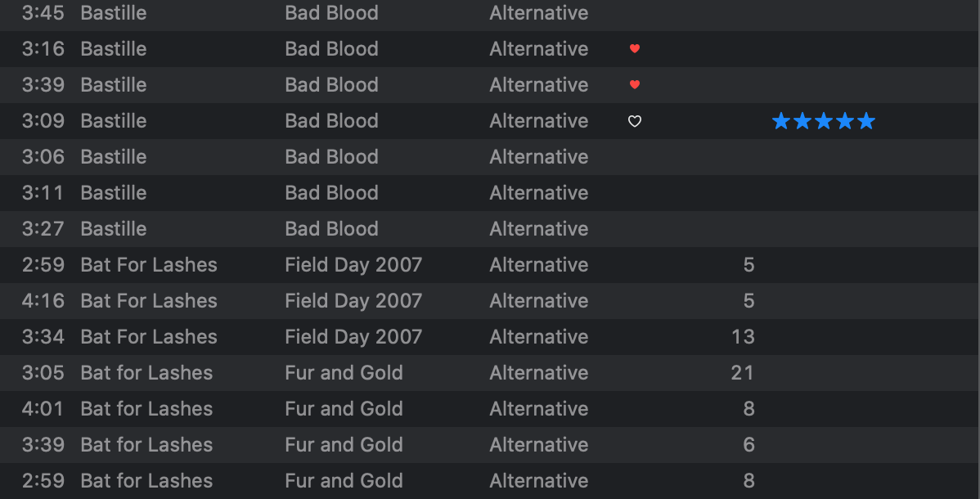Click the first blue star of the rating

tap(781, 121)
